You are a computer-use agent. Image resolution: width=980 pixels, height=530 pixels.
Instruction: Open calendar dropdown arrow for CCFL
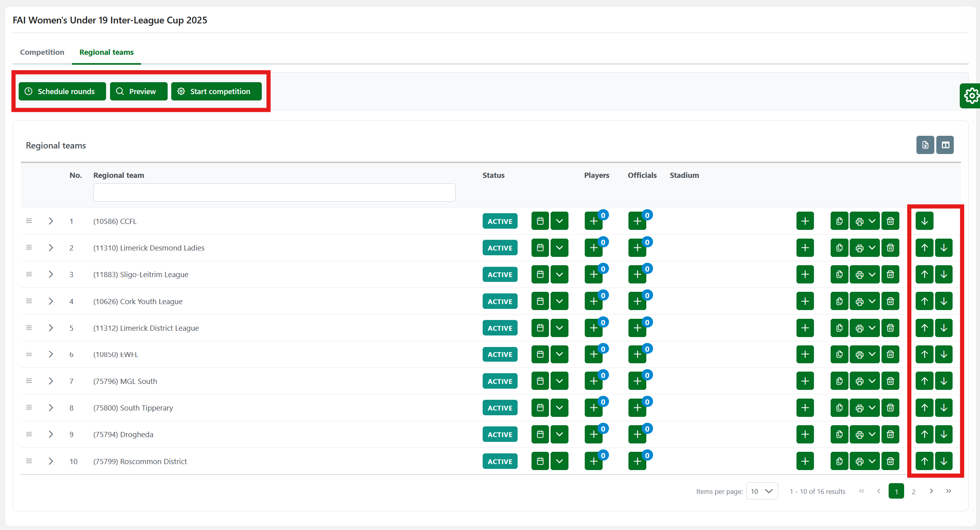pos(559,221)
